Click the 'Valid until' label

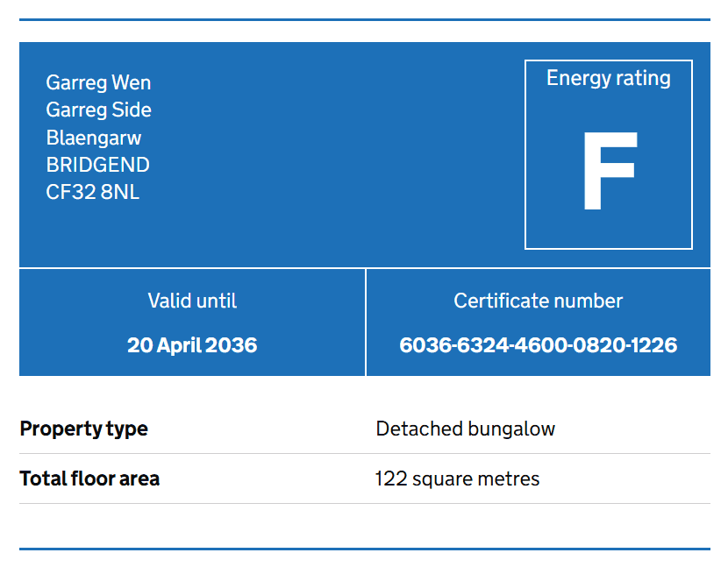pos(192,301)
